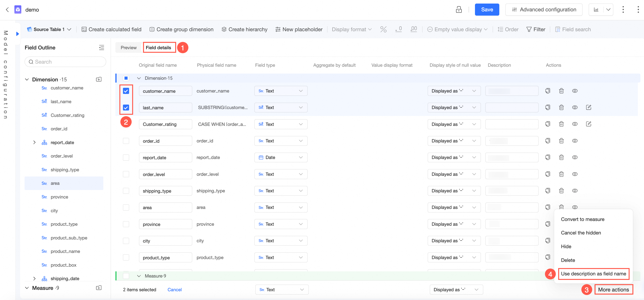Click the blue Save button

[x=487, y=9]
